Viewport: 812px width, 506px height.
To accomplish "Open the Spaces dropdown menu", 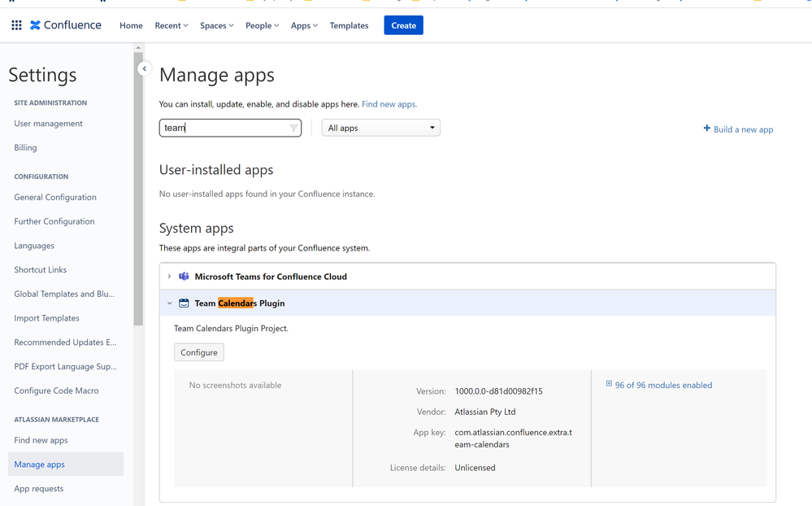I will [216, 25].
